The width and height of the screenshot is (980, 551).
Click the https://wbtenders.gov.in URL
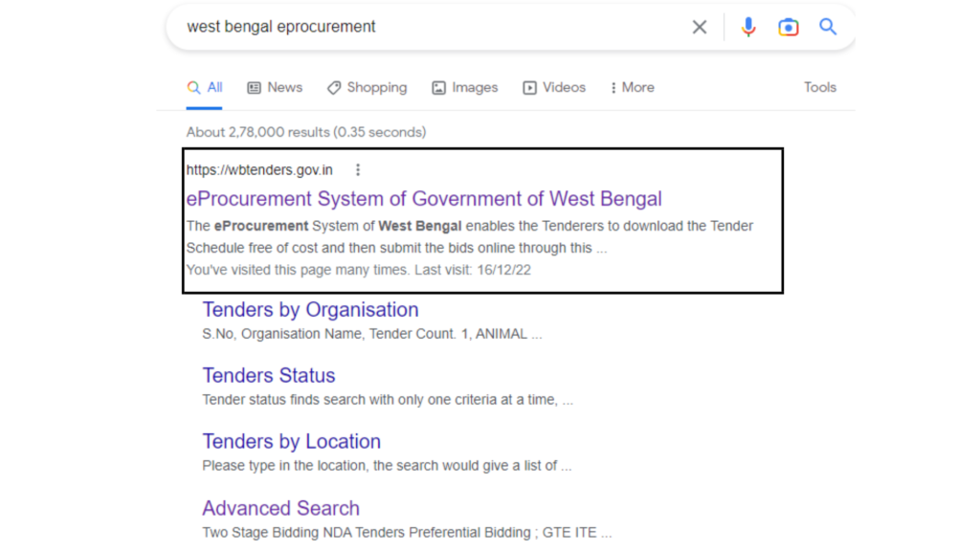pyautogui.click(x=259, y=170)
